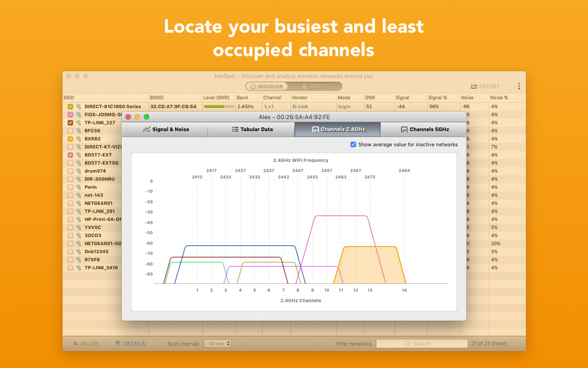Open the three-dot more options menu

click(519, 86)
